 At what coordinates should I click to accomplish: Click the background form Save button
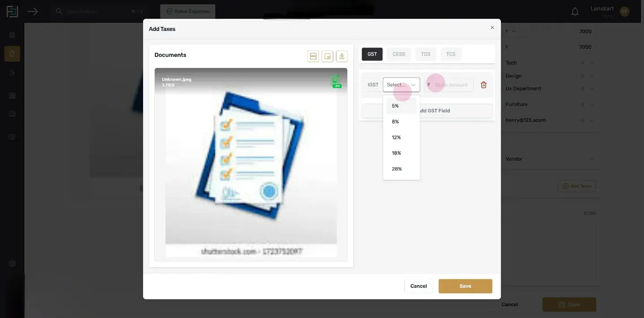pyautogui.click(x=569, y=305)
